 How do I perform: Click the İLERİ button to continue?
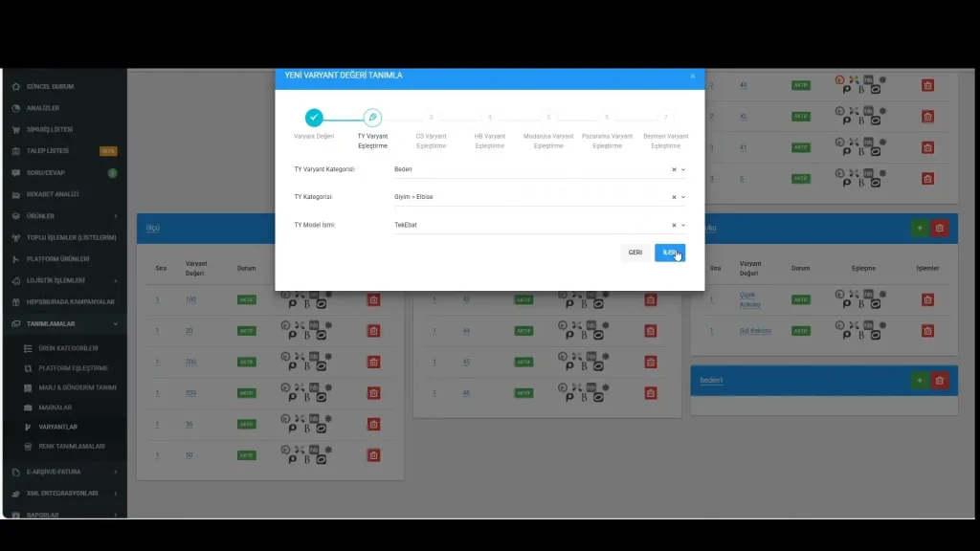coord(669,252)
